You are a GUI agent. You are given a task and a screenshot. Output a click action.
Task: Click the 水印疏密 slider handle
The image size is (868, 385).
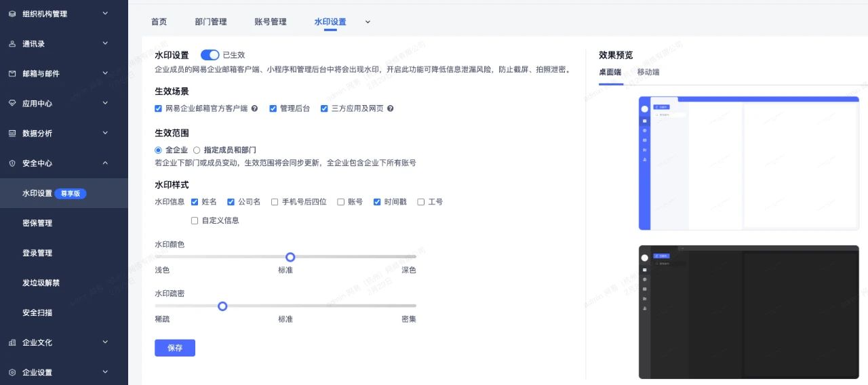click(x=222, y=306)
